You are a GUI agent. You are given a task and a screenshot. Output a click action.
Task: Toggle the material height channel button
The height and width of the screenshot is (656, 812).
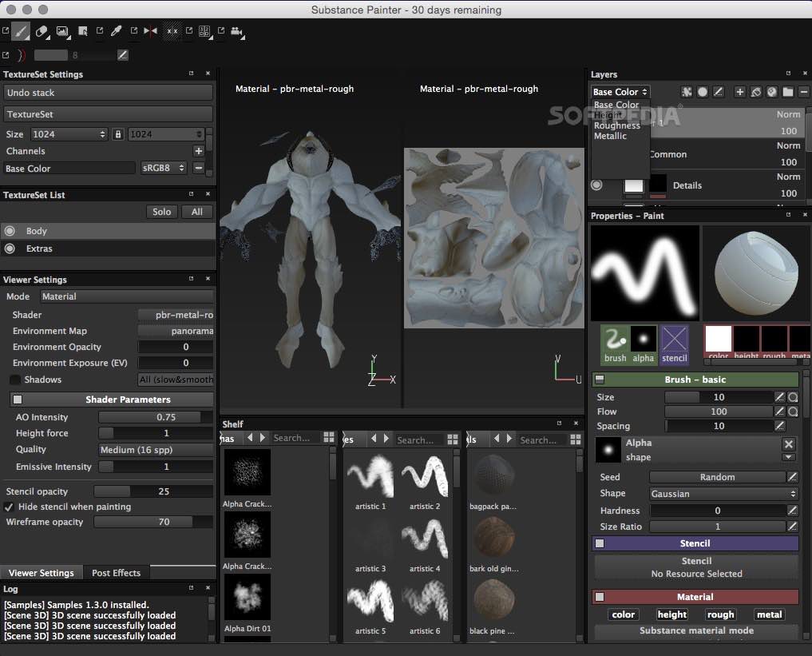click(672, 614)
